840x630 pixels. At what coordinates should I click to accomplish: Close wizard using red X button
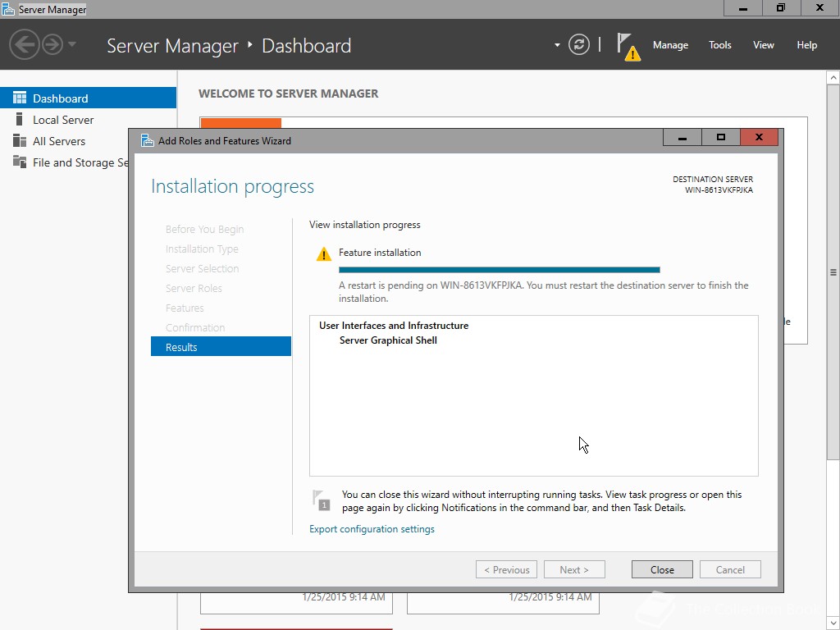[x=759, y=137]
